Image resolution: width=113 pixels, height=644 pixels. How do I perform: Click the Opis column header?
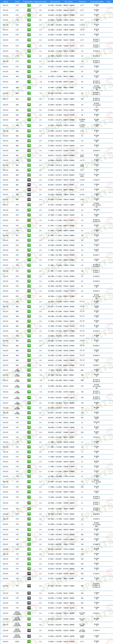[x=108, y=1]
